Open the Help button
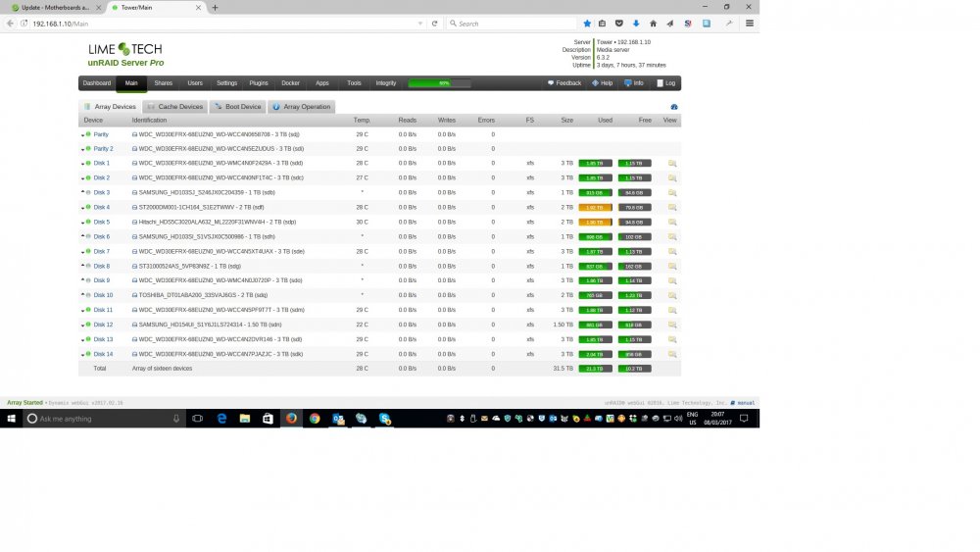The width and height of the screenshot is (980, 552). click(x=603, y=83)
